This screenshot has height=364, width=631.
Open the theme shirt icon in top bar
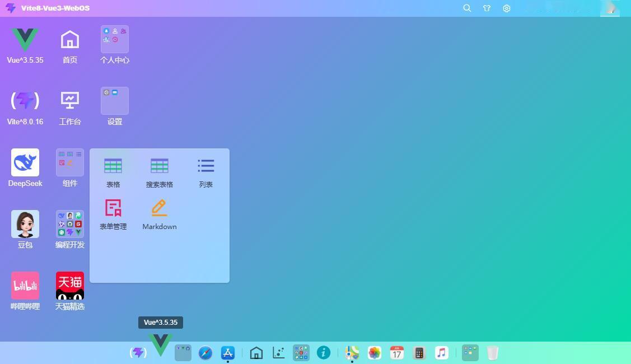click(x=487, y=8)
